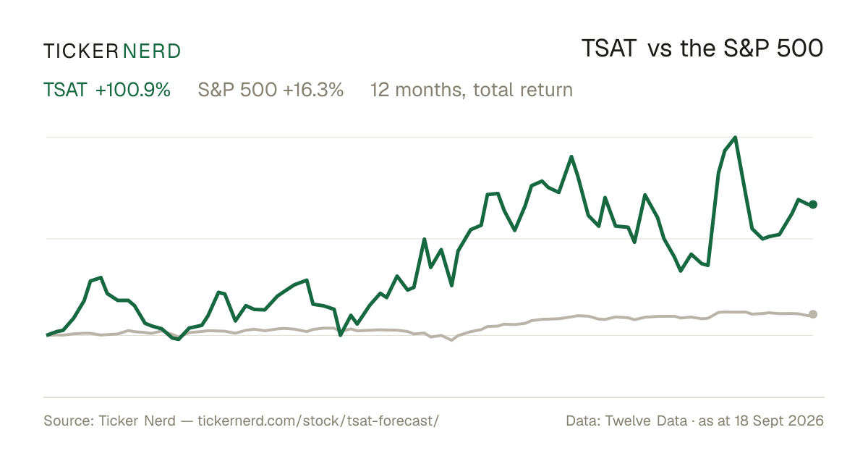Click the 12 months, total return text
This screenshot has width=868, height=456.
tap(472, 90)
